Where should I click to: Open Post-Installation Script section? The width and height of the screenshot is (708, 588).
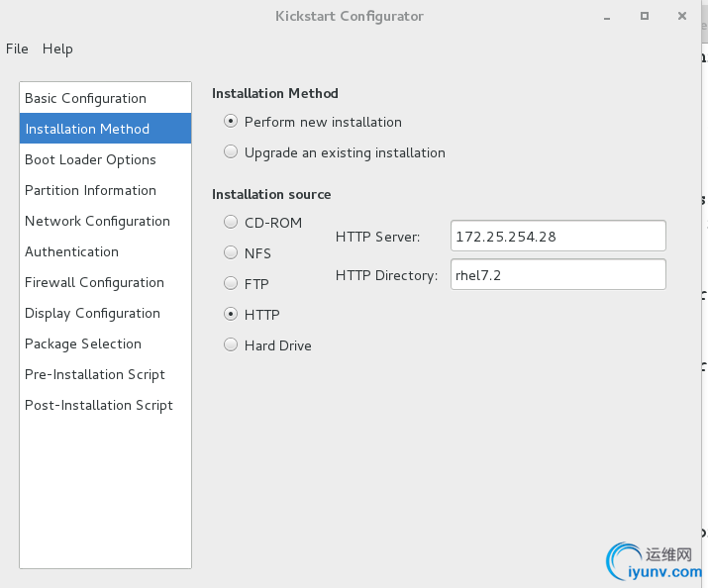coord(99,405)
